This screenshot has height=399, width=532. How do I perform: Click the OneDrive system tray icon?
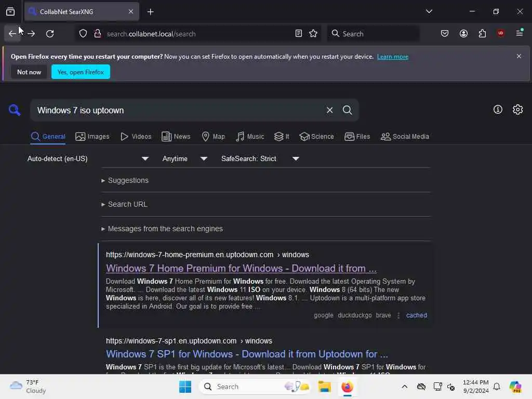pyautogui.click(x=421, y=387)
